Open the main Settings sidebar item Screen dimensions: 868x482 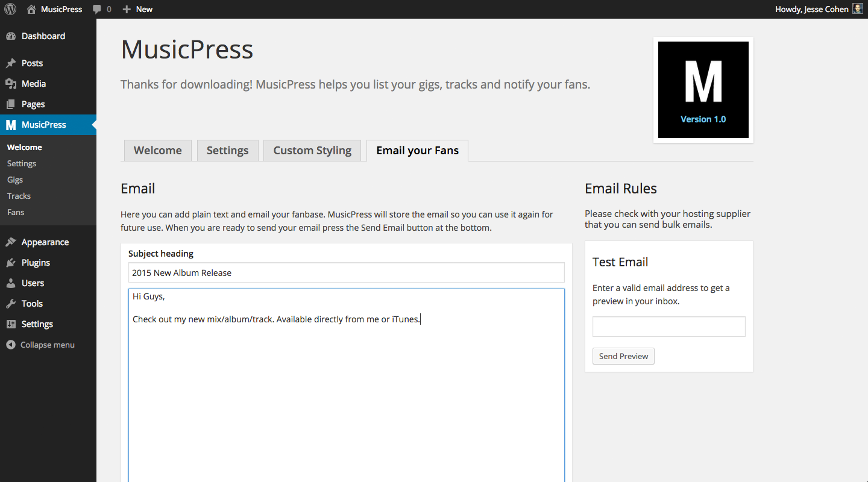[x=48, y=324]
